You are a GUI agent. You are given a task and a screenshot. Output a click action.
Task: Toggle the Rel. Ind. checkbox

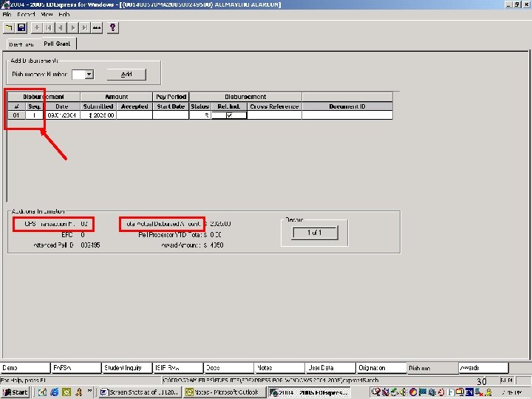click(229, 115)
